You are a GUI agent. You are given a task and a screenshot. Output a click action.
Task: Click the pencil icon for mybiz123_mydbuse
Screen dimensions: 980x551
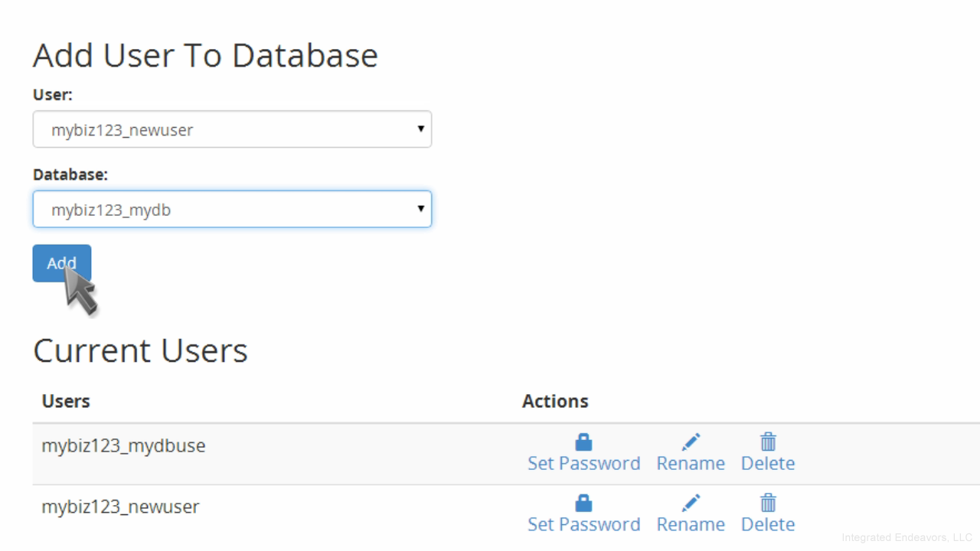pyautogui.click(x=691, y=442)
